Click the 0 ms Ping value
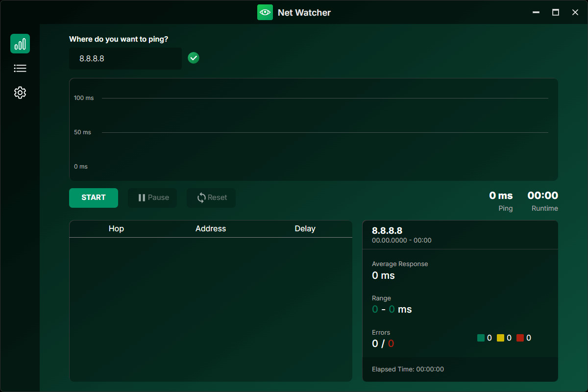The width and height of the screenshot is (588, 392). point(501,196)
